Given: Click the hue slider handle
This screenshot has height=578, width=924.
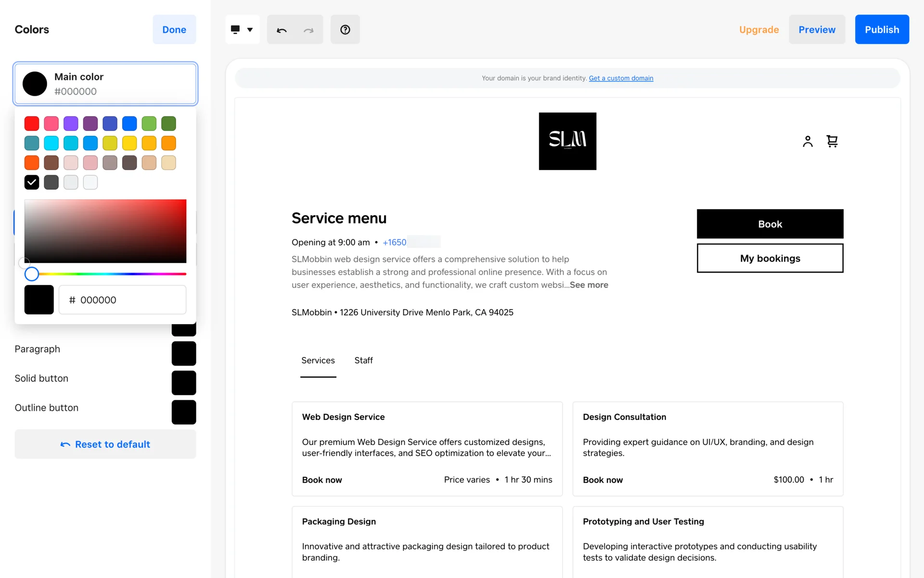Looking at the screenshot, I should coord(32,274).
